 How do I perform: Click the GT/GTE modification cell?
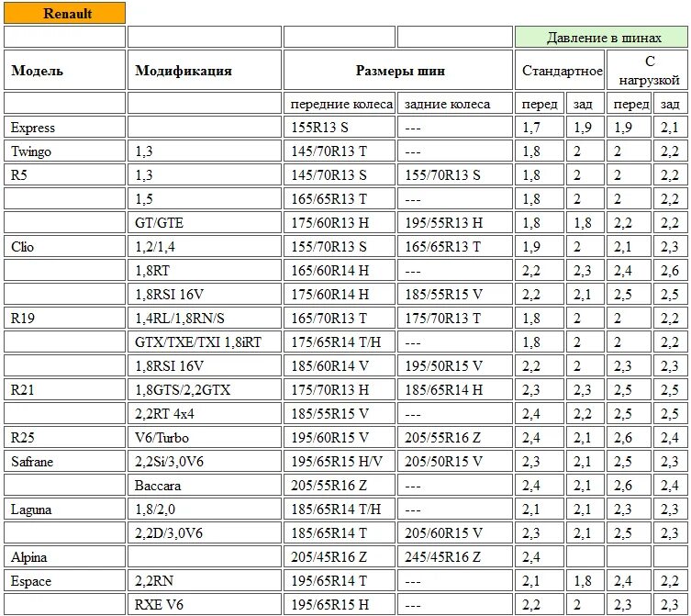[204, 222]
